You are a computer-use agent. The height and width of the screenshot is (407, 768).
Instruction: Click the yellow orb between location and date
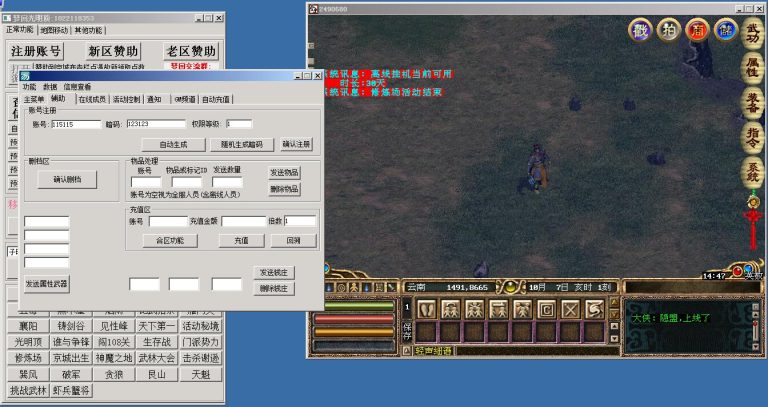[510, 287]
